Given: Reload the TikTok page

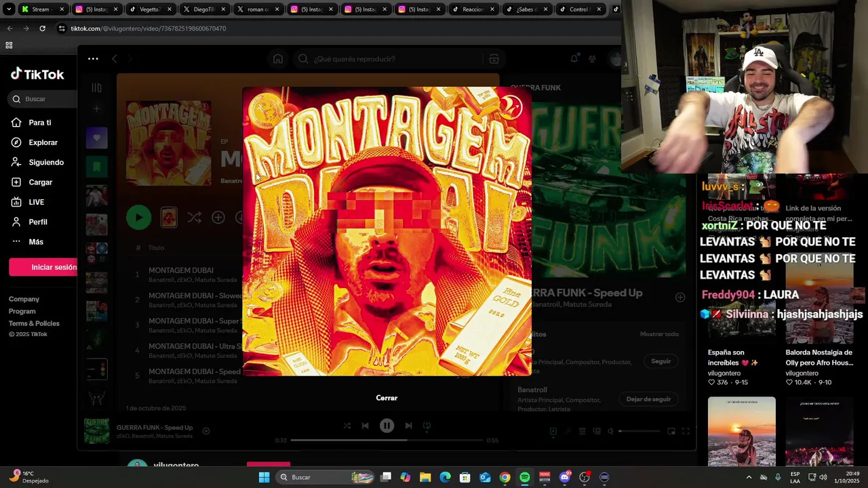Looking at the screenshot, I should pyautogui.click(x=42, y=28).
